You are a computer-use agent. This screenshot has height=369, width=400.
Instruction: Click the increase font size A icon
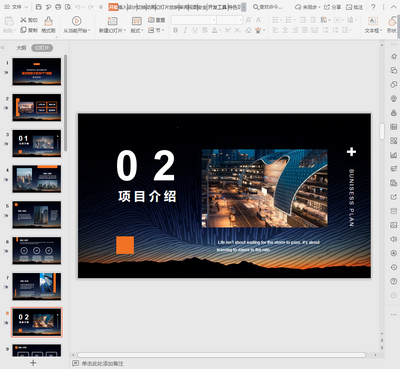click(x=249, y=20)
